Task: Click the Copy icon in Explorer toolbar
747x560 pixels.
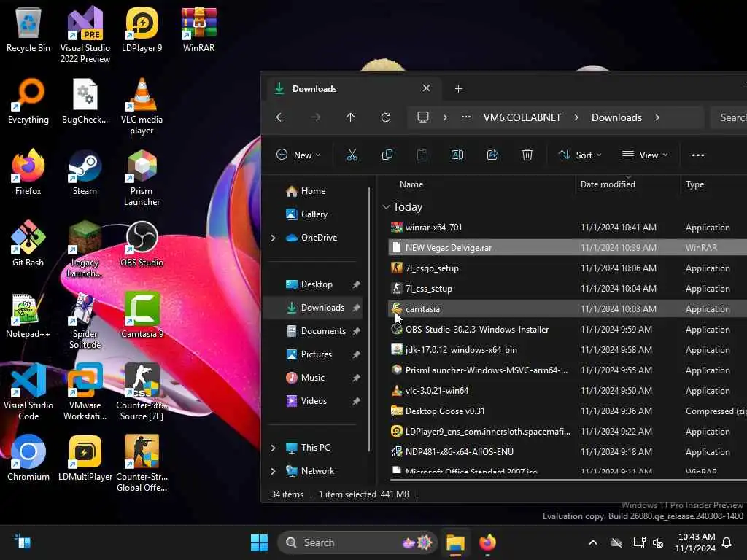Action: pyautogui.click(x=387, y=155)
